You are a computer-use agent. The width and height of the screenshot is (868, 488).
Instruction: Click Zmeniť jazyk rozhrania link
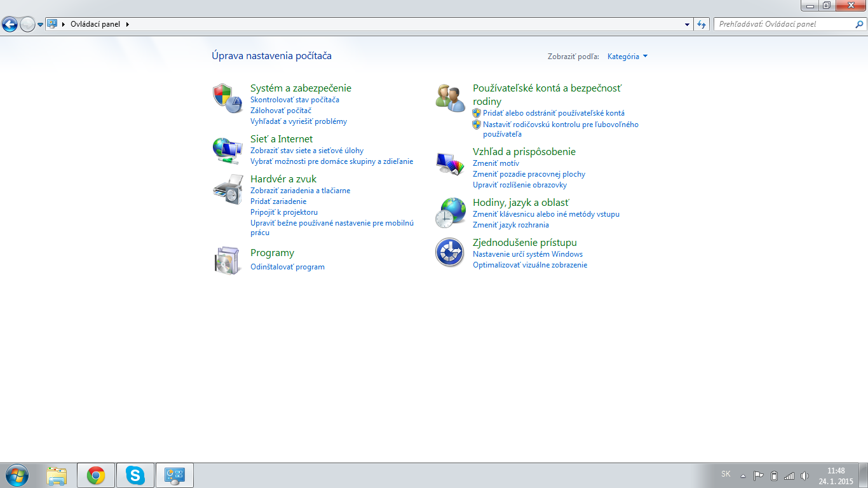pos(511,225)
